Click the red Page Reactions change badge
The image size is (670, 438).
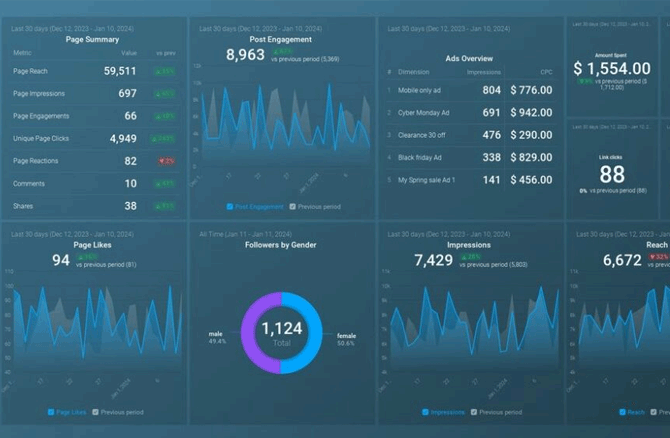(165, 161)
